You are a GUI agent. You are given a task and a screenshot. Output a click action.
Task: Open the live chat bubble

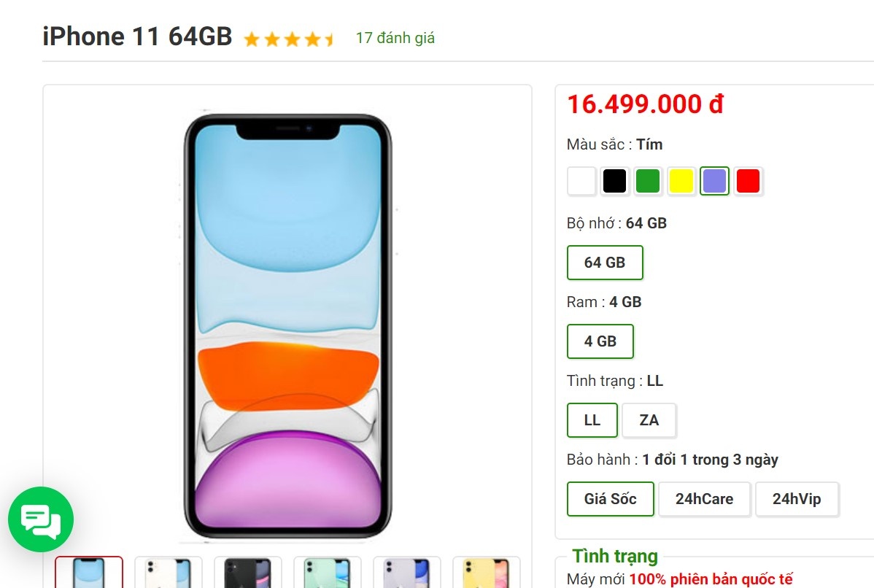[40, 519]
